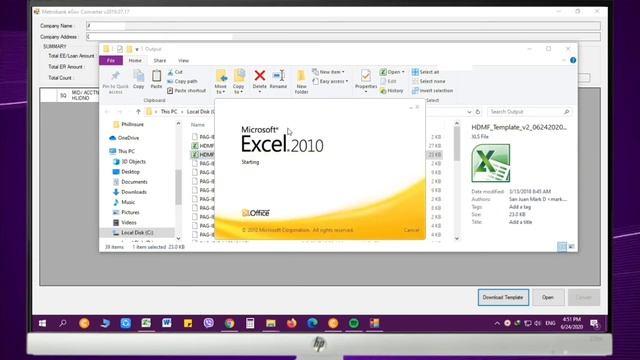Click the taskbar search magnifier
Image resolution: width=640 pixels, height=360 pixels.
(63, 323)
